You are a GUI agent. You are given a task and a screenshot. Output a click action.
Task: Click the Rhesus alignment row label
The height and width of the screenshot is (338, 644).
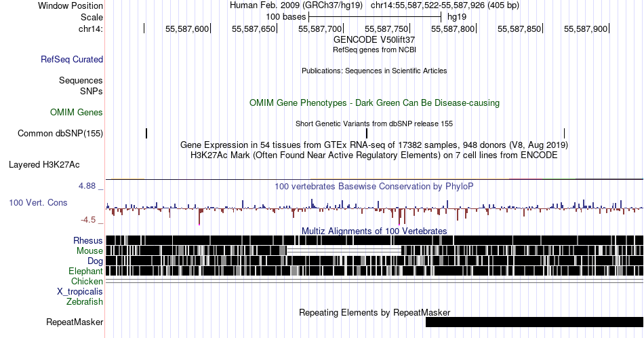click(x=88, y=240)
